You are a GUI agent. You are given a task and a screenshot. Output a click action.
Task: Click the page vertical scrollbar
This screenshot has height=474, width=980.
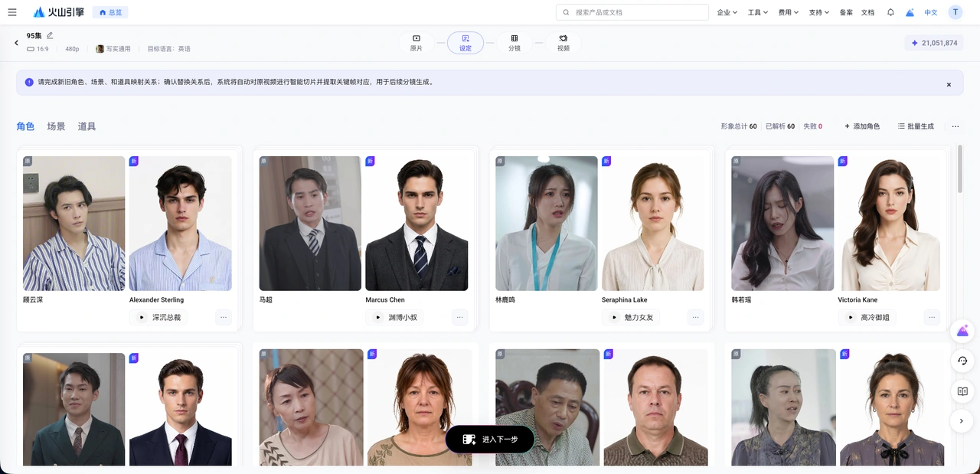coord(961,170)
